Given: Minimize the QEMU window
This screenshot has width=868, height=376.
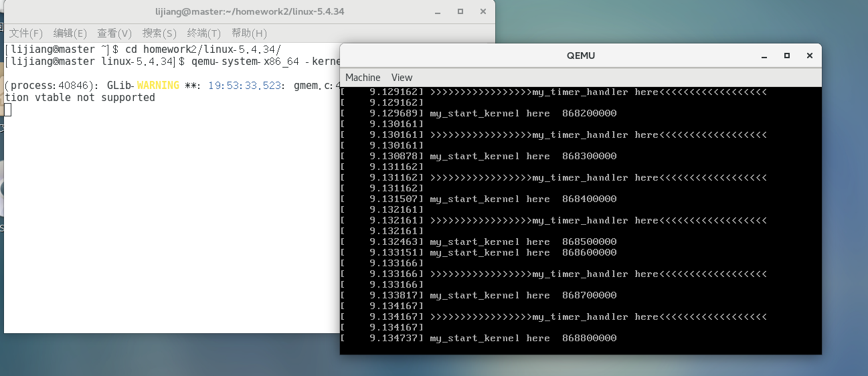Looking at the screenshot, I should [x=764, y=56].
